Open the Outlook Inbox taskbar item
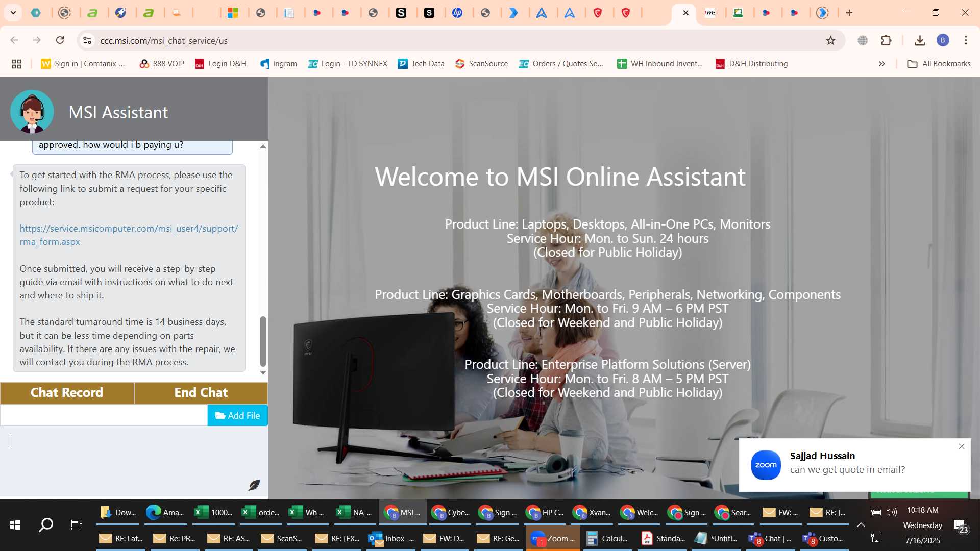The height and width of the screenshot is (551, 980). [391, 538]
